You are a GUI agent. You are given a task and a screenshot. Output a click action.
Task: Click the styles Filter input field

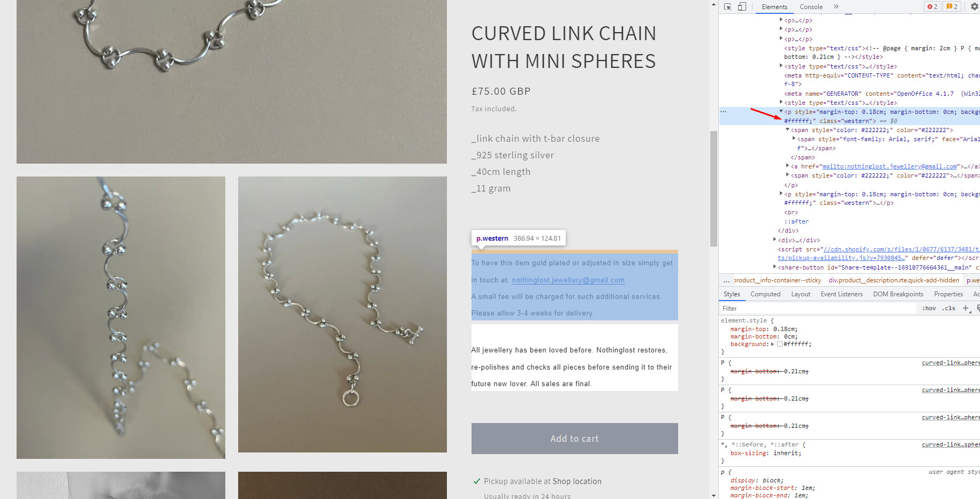tap(819, 308)
